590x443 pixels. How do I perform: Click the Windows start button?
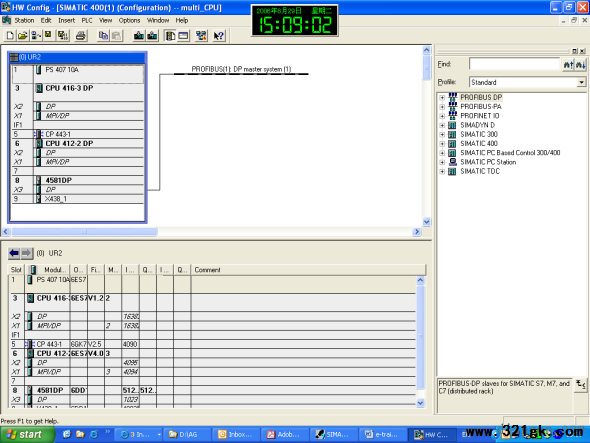pyautogui.click(x=27, y=434)
